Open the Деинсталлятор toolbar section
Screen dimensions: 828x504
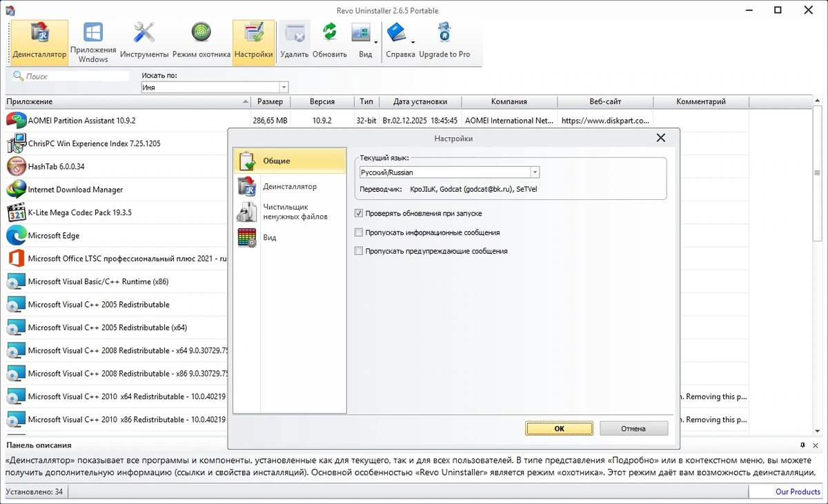tap(39, 42)
